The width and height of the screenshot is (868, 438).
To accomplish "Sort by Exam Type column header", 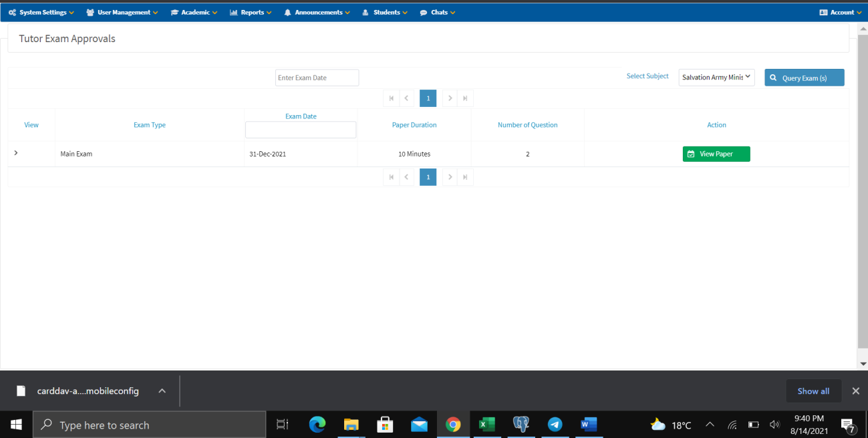I will (x=150, y=125).
